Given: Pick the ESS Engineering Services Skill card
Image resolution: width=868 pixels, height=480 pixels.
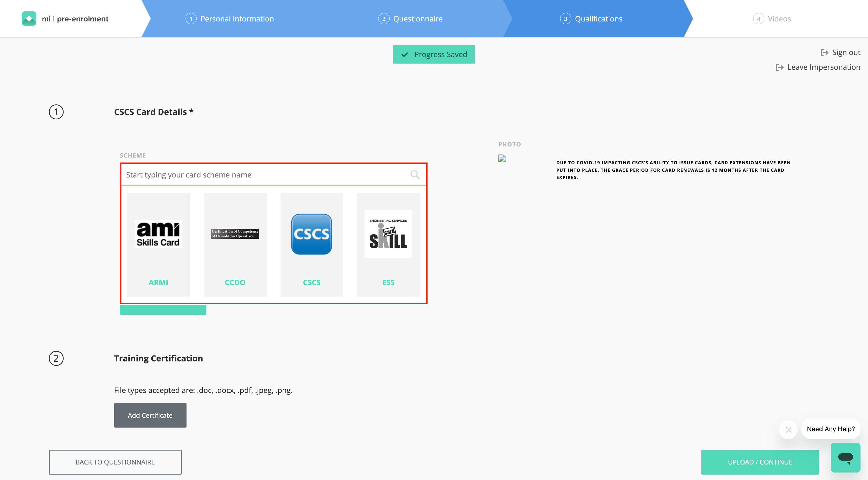Looking at the screenshot, I should pyautogui.click(x=388, y=245).
